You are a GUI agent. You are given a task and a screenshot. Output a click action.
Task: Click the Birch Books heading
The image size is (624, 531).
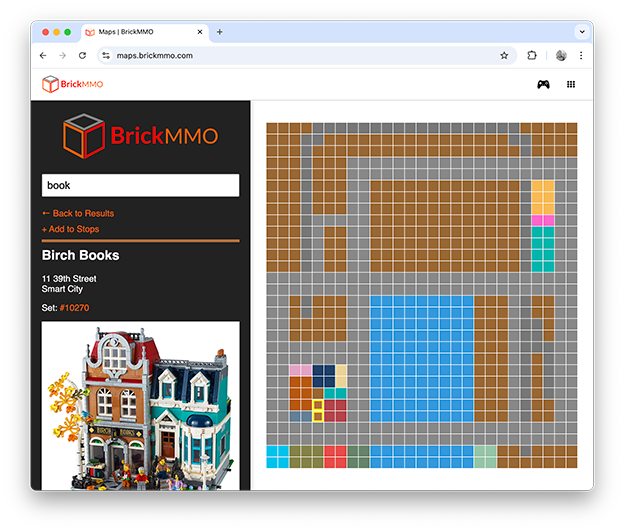click(x=80, y=255)
